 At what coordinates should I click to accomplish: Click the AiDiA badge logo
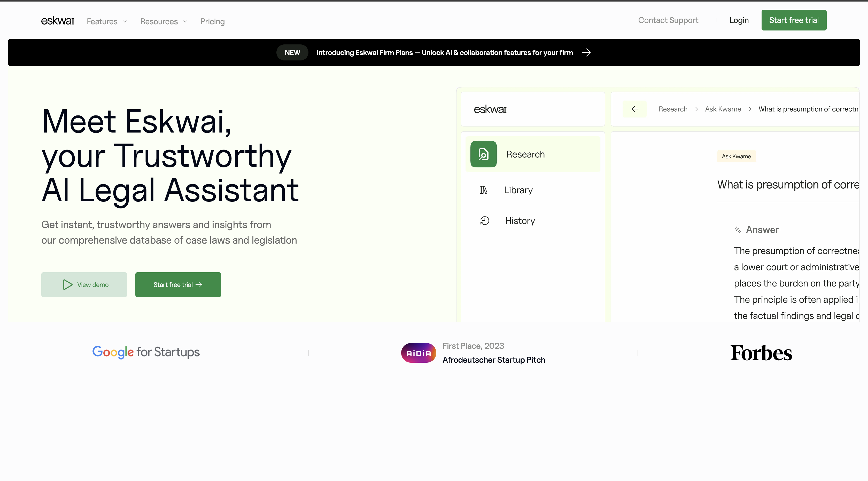[419, 353]
